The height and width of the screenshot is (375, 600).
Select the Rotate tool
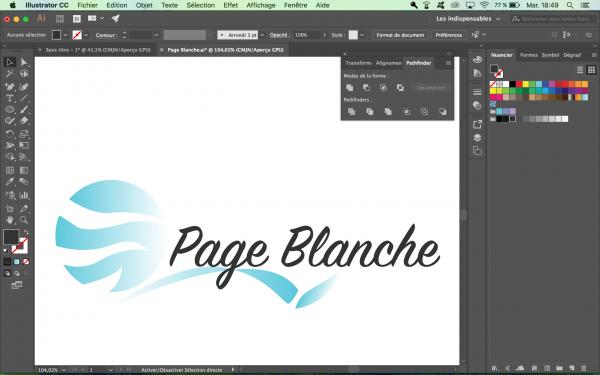10,134
